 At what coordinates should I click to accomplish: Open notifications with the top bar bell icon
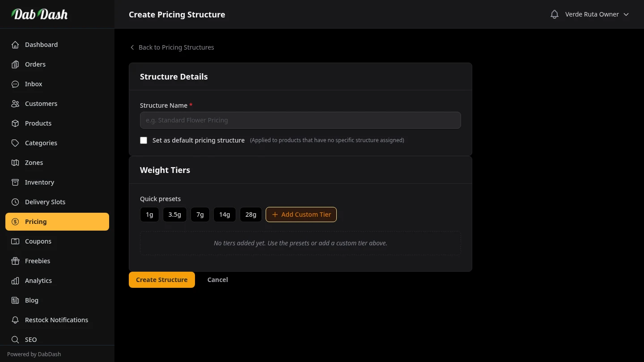pos(555,14)
